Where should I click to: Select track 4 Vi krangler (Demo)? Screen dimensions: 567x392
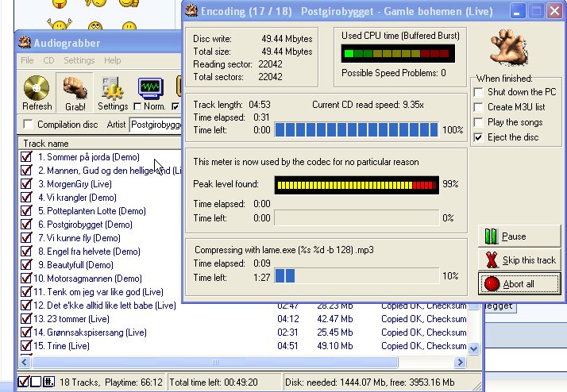tap(77, 198)
